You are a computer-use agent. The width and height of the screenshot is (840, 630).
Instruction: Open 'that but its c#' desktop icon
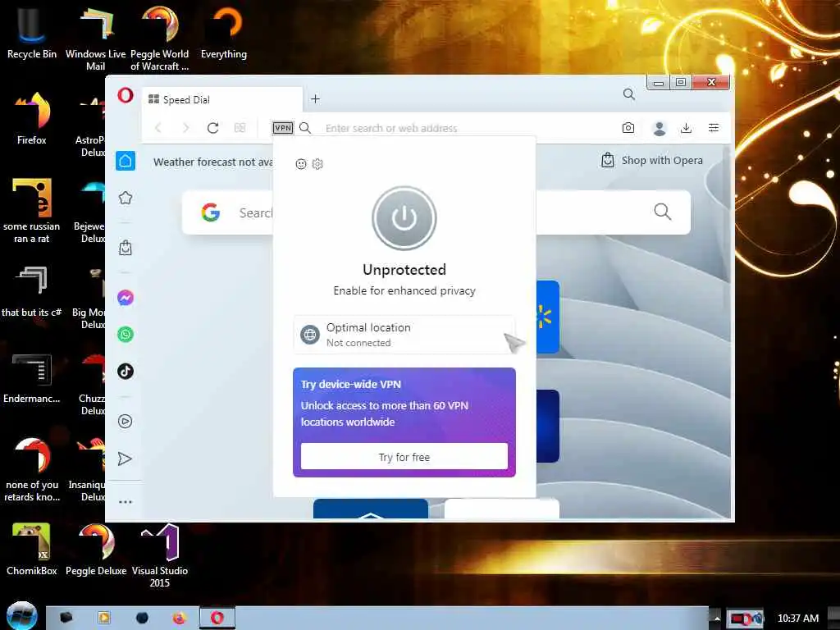click(32, 291)
